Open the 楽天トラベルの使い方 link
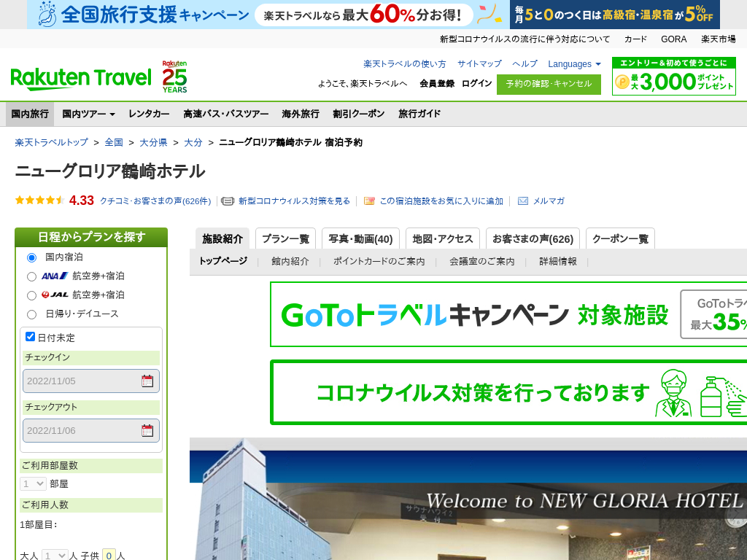Image resolution: width=747 pixels, height=560 pixels. point(404,64)
